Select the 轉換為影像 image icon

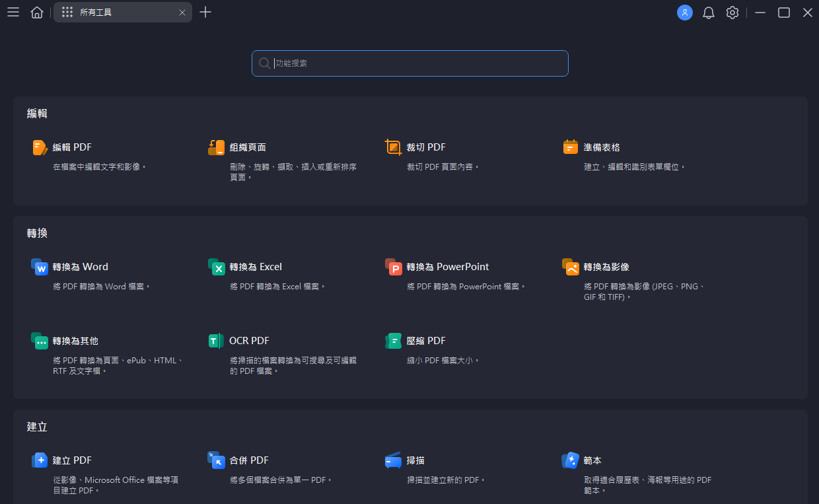pos(571,267)
